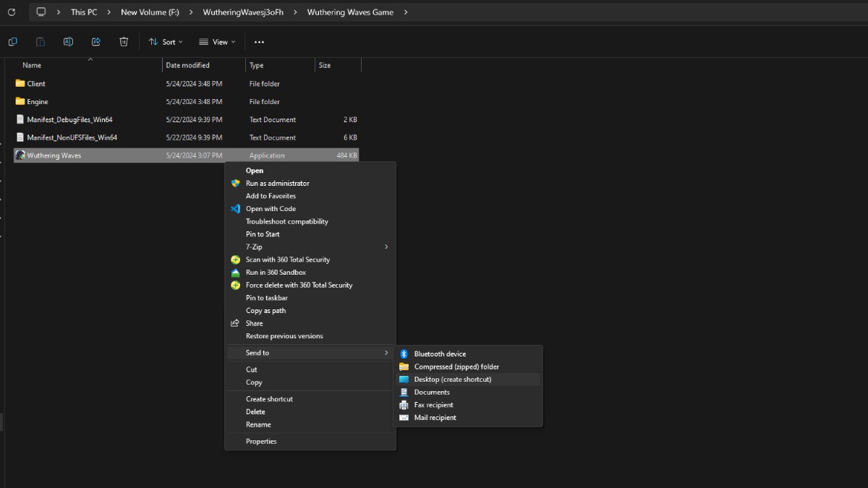
Task: Select the Engine folder
Action: click(38, 102)
